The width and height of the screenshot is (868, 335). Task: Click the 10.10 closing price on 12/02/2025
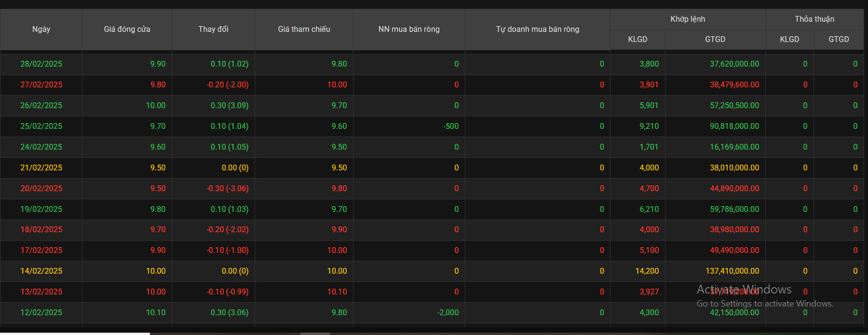tap(155, 313)
